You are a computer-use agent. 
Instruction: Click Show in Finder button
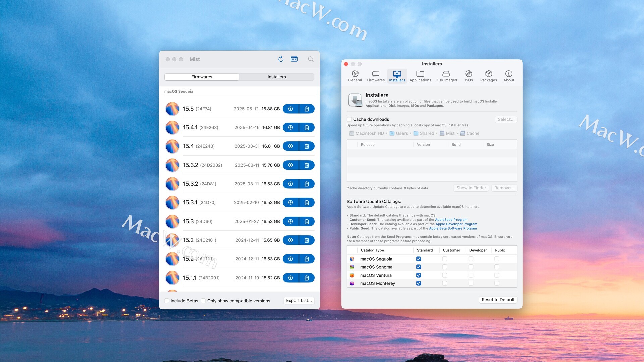(471, 188)
